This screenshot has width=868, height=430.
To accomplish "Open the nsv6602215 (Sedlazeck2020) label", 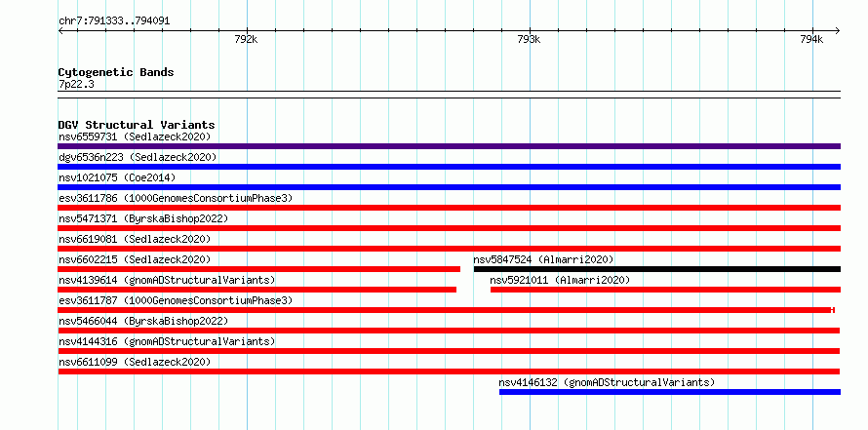I will click(135, 259).
